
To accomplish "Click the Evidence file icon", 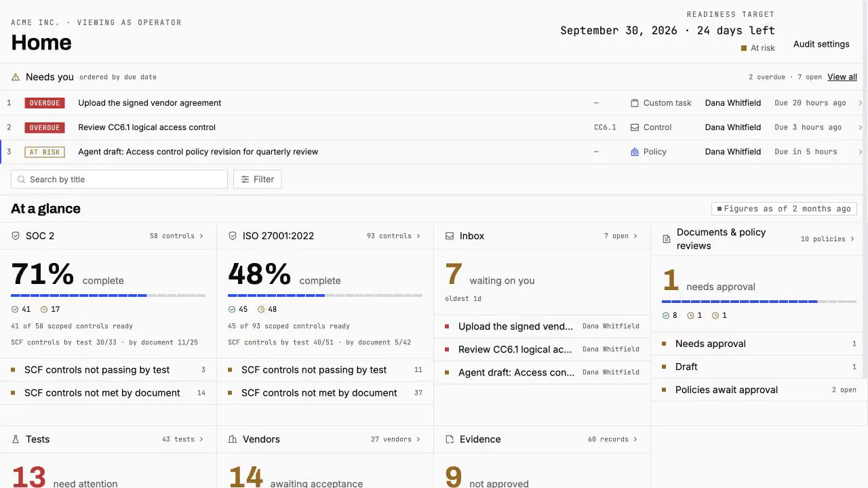I will point(450,439).
